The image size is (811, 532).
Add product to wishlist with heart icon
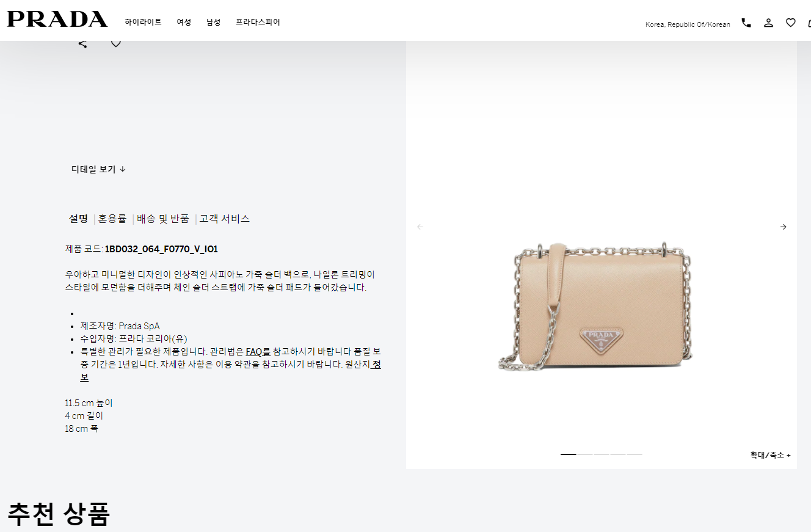pos(116,43)
